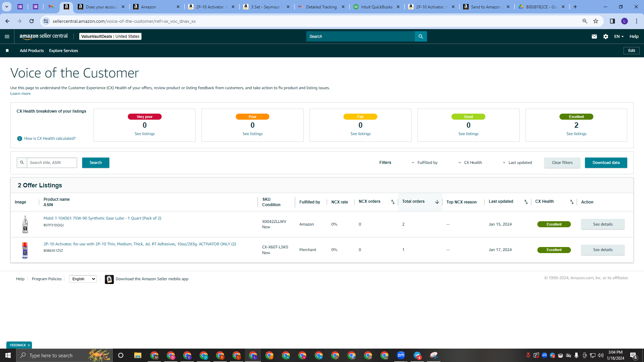644x362 pixels.
Task: Switch to the Intuit QuickBooks tab
Action: [x=377, y=7]
